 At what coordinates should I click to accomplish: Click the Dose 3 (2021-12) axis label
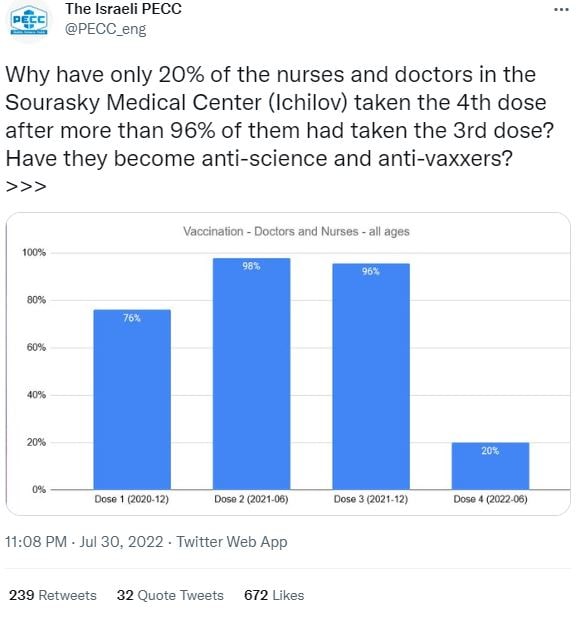371,499
